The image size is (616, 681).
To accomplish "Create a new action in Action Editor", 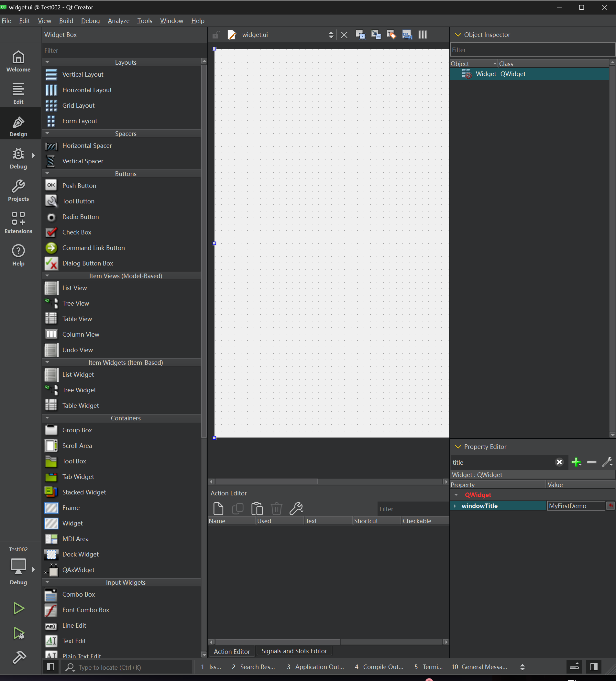I will [218, 508].
